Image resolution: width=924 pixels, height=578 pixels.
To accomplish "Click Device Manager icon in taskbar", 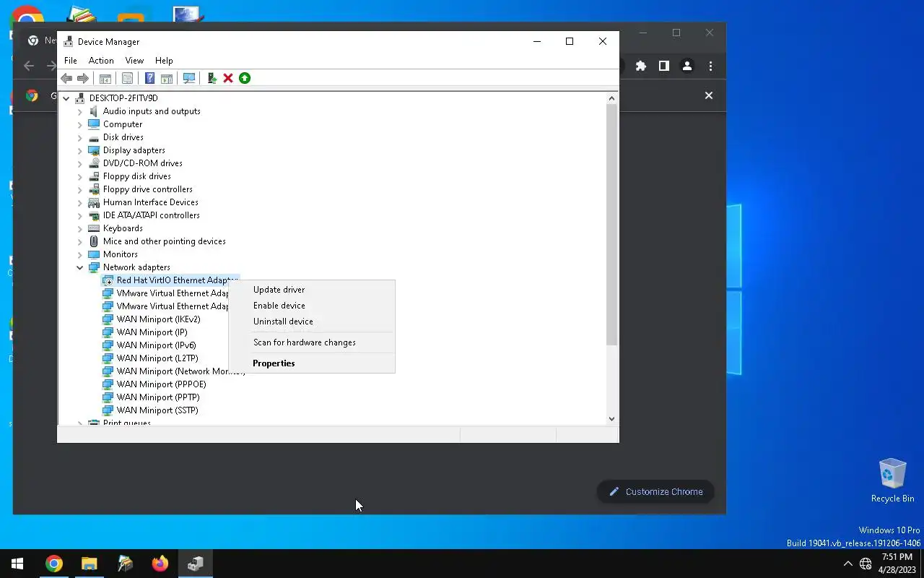I will (x=195, y=564).
